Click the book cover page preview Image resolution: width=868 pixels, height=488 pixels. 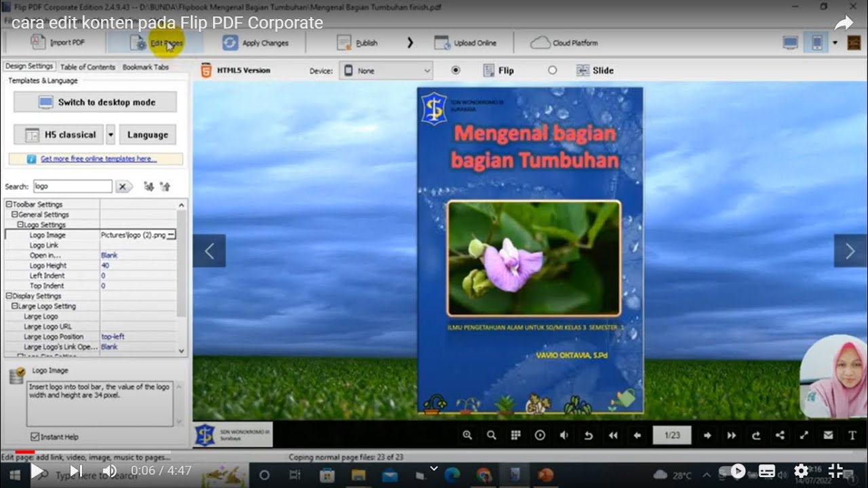coord(530,250)
